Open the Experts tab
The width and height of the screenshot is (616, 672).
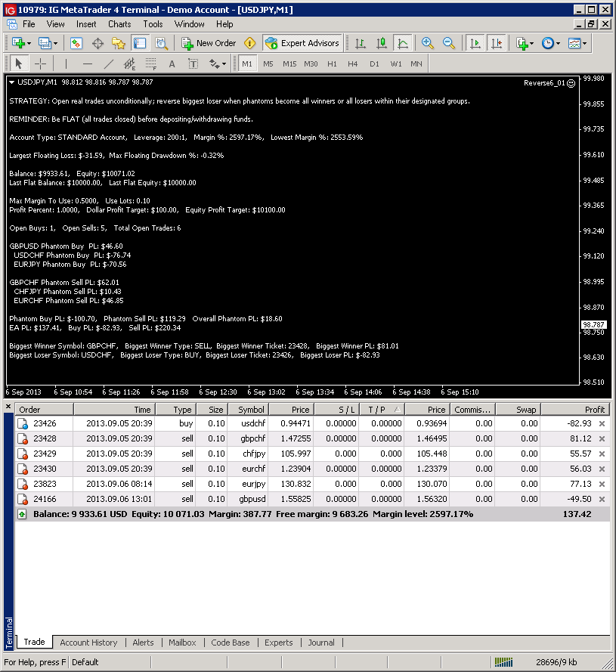[x=279, y=643]
